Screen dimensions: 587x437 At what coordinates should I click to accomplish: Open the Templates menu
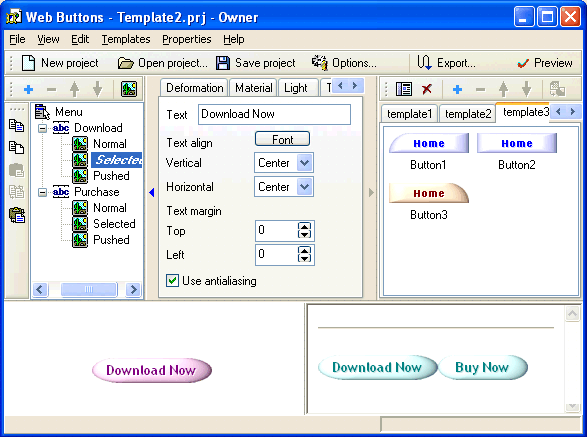[126, 39]
